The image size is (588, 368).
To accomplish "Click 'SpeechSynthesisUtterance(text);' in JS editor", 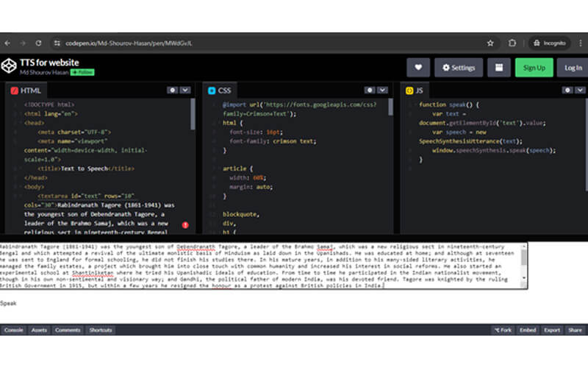I will 470,141.
